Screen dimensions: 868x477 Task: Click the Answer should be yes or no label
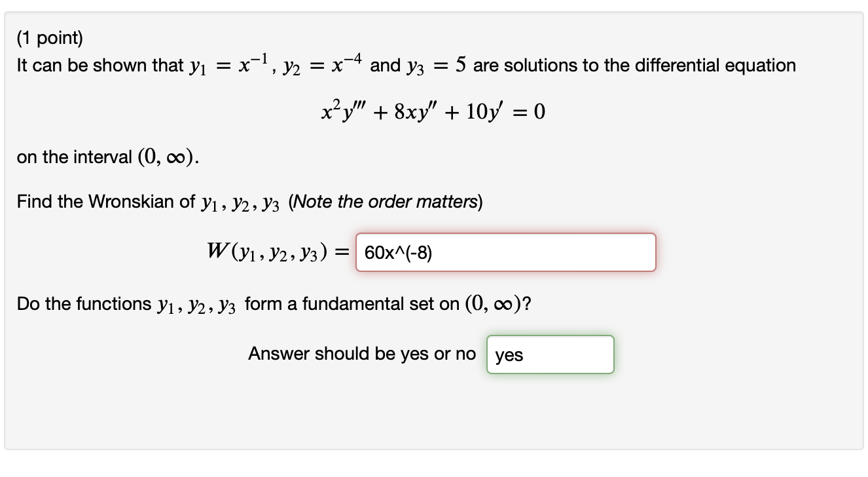pyautogui.click(x=361, y=354)
